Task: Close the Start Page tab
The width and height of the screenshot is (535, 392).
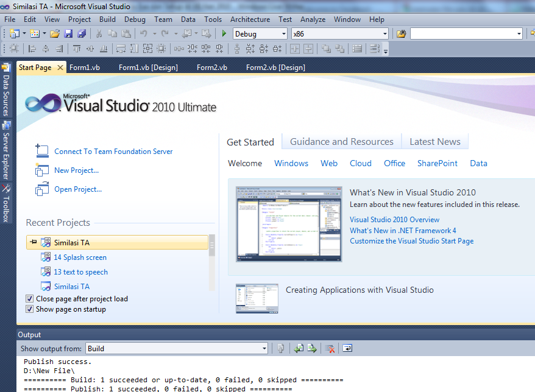Action: (x=60, y=68)
